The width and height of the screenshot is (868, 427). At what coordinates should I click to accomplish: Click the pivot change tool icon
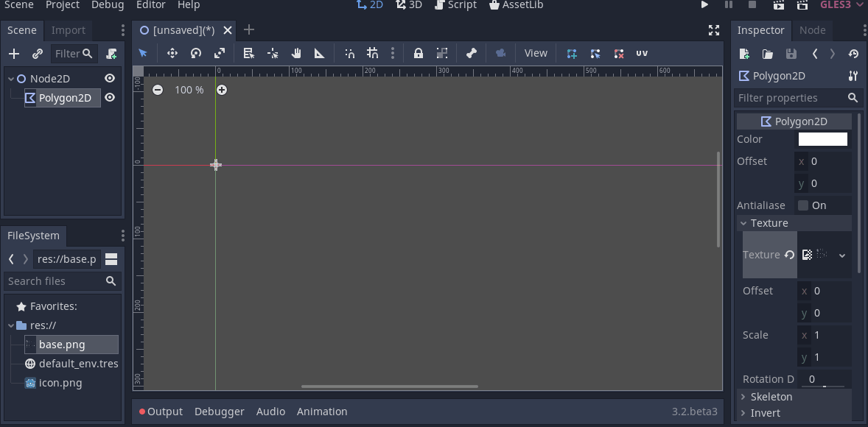(273, 53)
